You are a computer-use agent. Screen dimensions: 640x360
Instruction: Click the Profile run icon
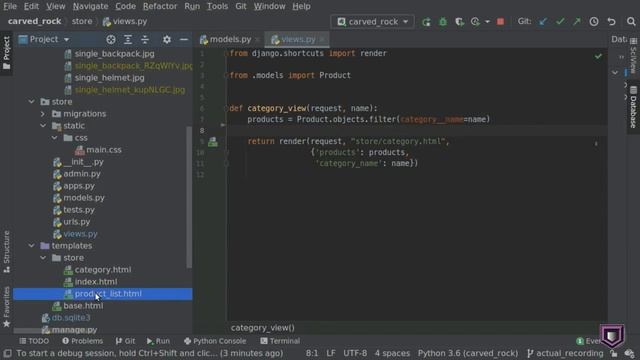tap(475, 22)
